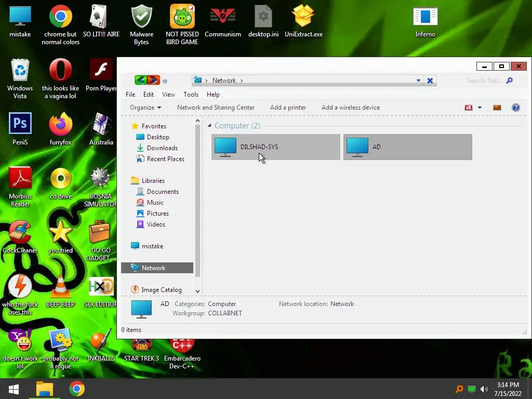Click the magnifier search icon in Explorer

coord(509,81)
